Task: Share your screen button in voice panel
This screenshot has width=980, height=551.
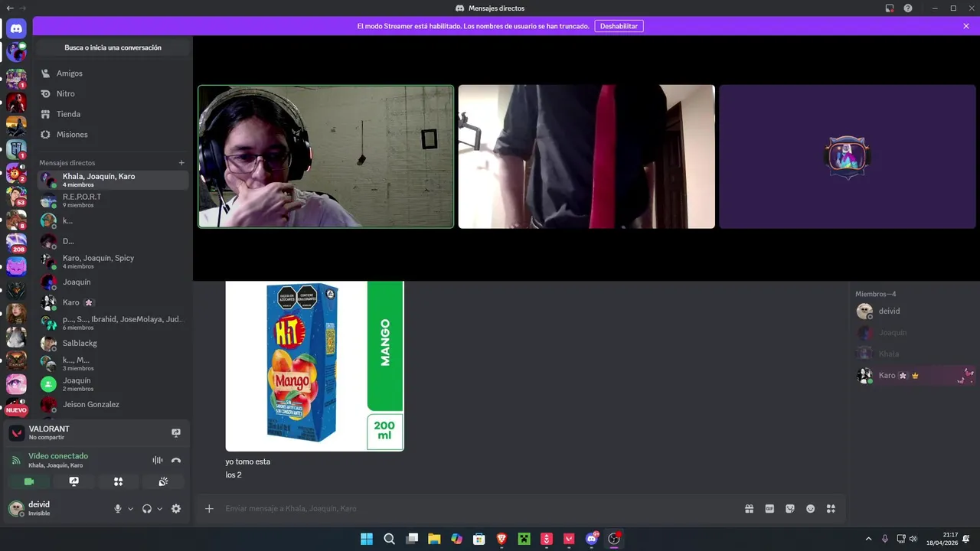Action: click(73, 481)
